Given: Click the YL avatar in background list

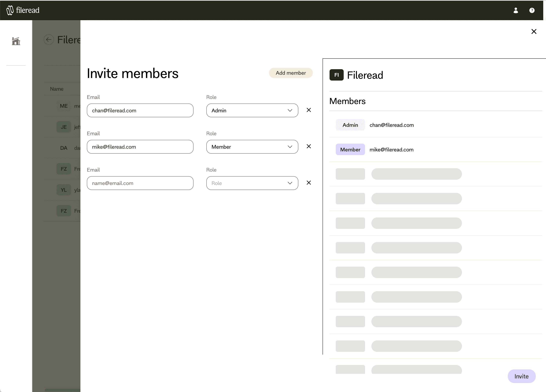Looking at the screenshot, I should (x=64, y=190).
